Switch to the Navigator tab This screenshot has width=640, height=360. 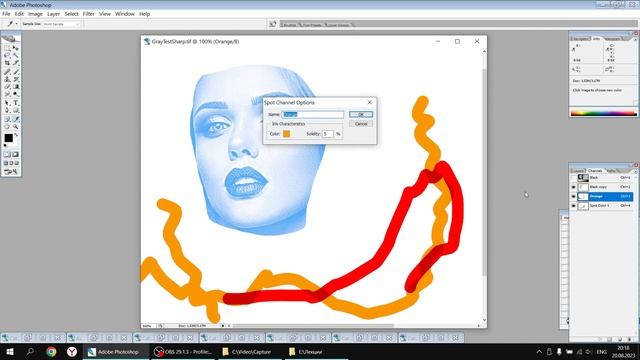pyautogui.click(x=580, y=39)
